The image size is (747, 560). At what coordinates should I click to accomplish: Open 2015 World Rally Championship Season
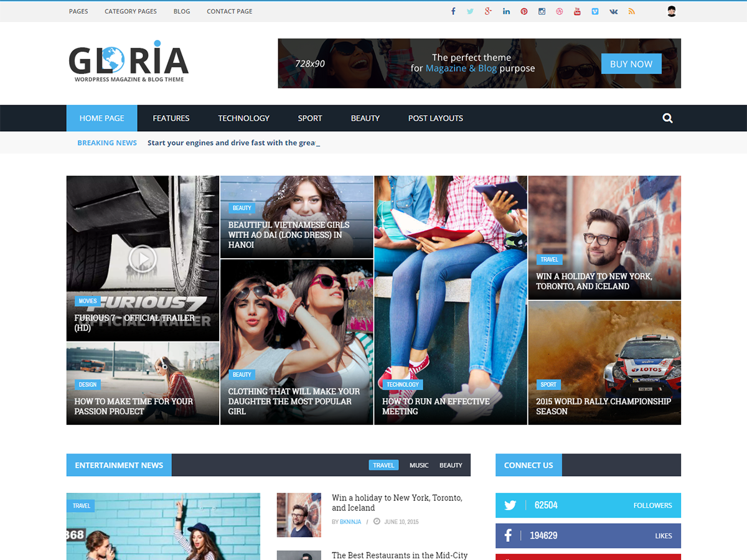[603, 406]
